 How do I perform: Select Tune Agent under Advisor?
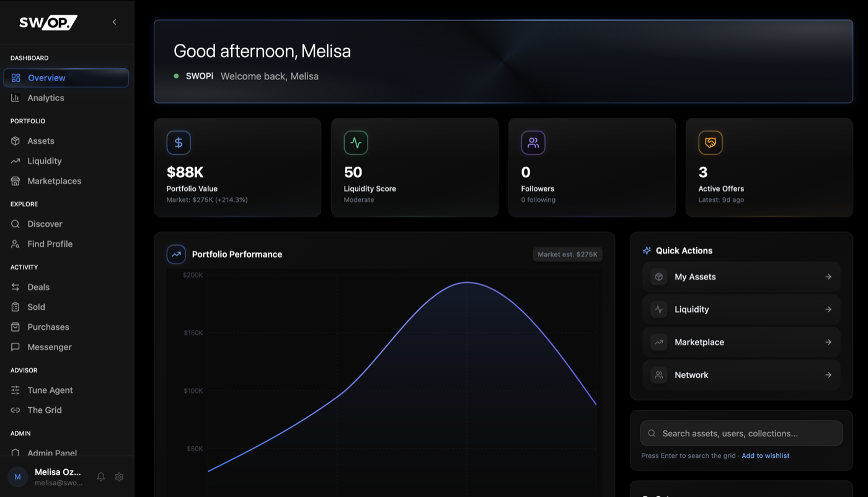(50, 390)
